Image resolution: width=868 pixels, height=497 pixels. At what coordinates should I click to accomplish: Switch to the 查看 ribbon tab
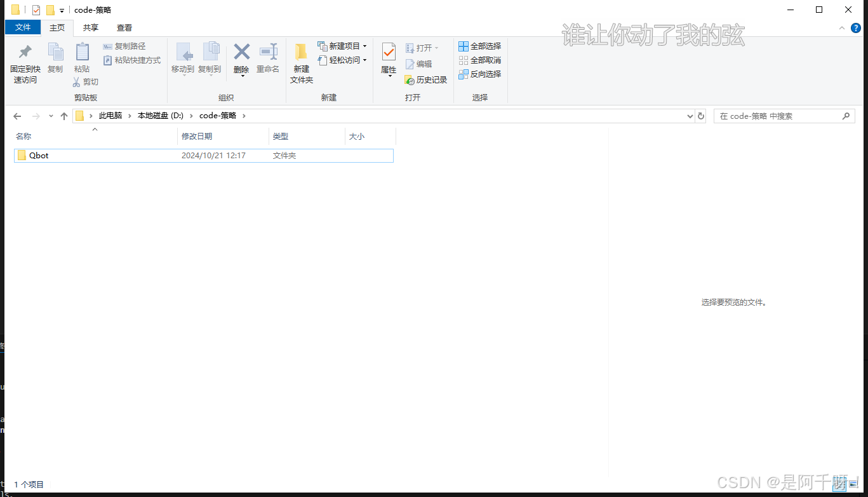point(124,27)
